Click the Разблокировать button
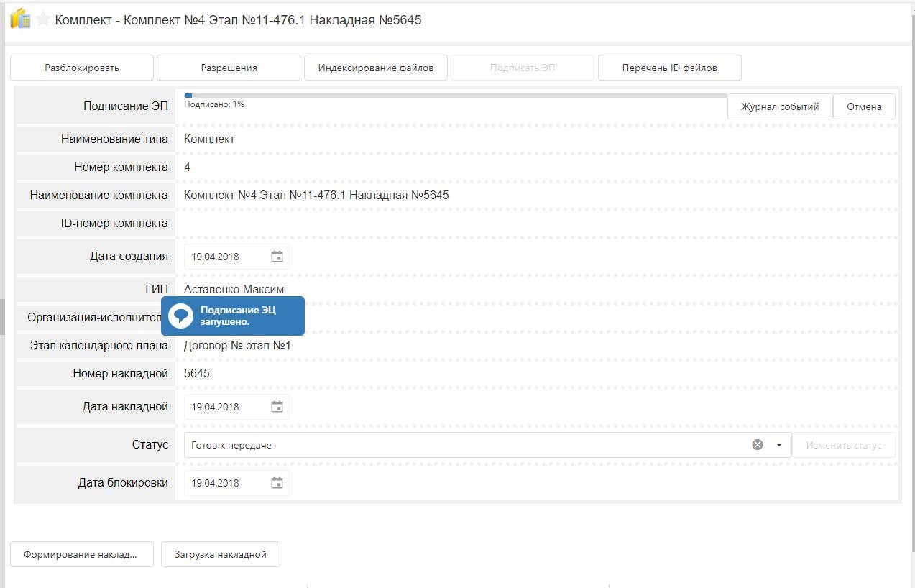 click(82, 68)
